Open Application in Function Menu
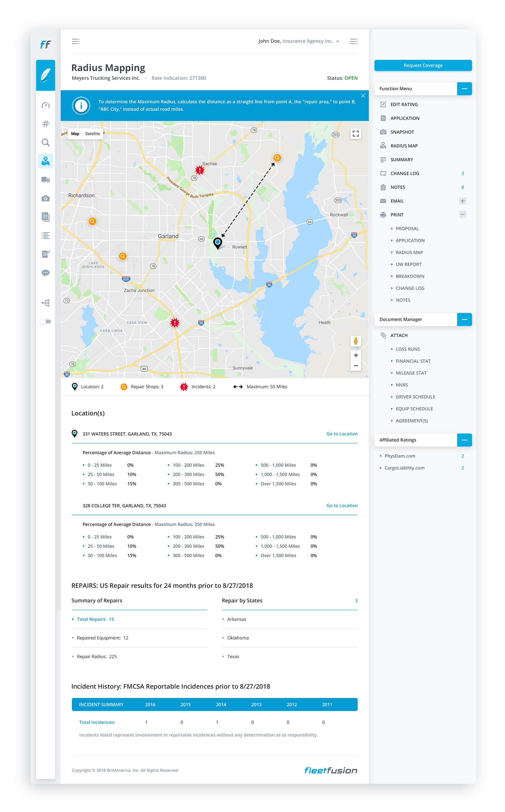Screen dimensions: 505x812 [400, 118]
